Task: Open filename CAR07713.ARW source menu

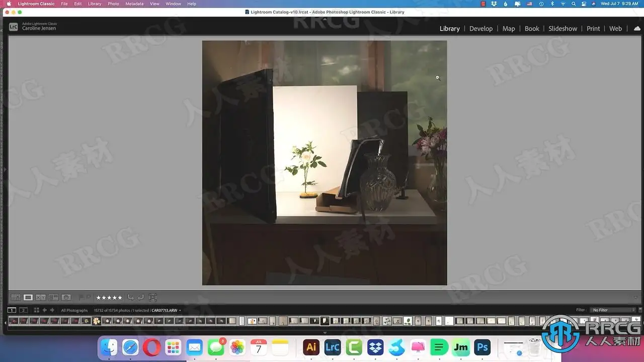Action: (x=166, y=310)
